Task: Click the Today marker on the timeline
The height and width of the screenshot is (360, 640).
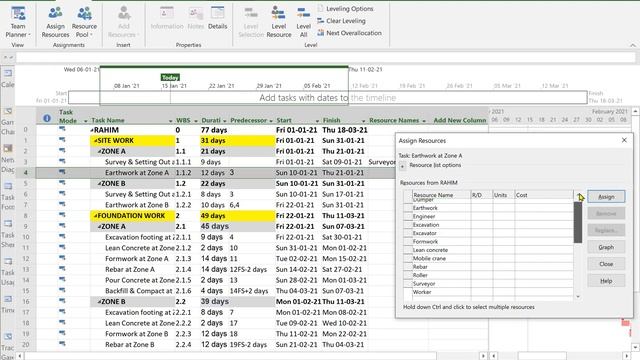Action: 170,77
